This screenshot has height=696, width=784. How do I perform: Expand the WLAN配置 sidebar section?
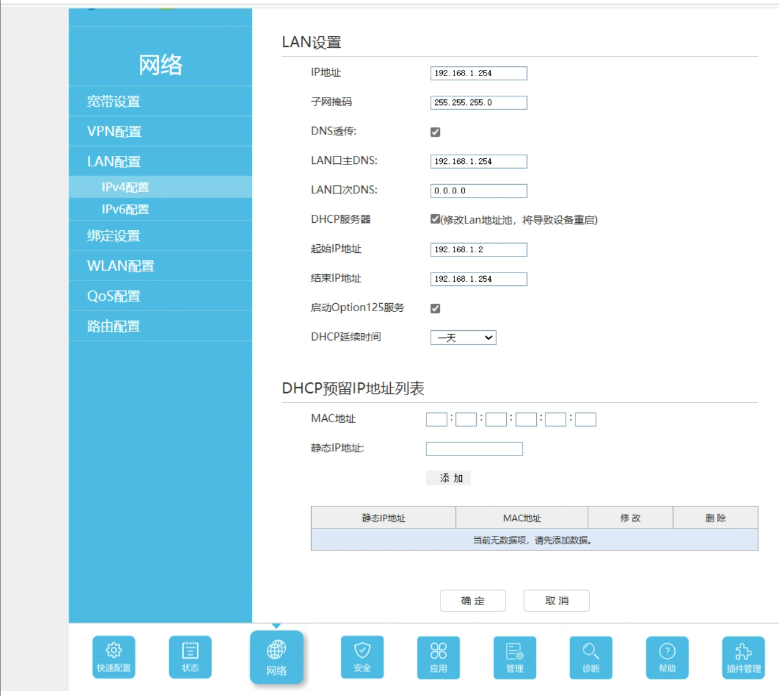120,266
